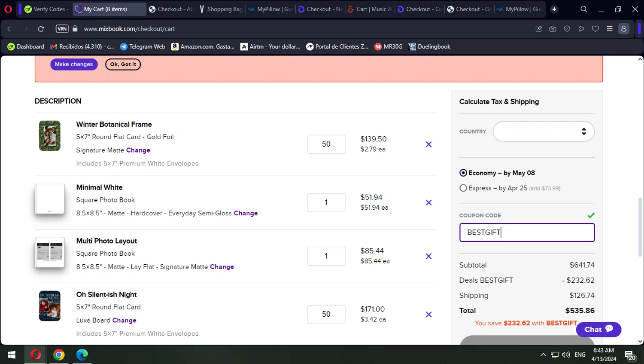Viewport: 644px width, 364px height.
Task: Click the site padlock security icon
Action: (x=75, y=29)
